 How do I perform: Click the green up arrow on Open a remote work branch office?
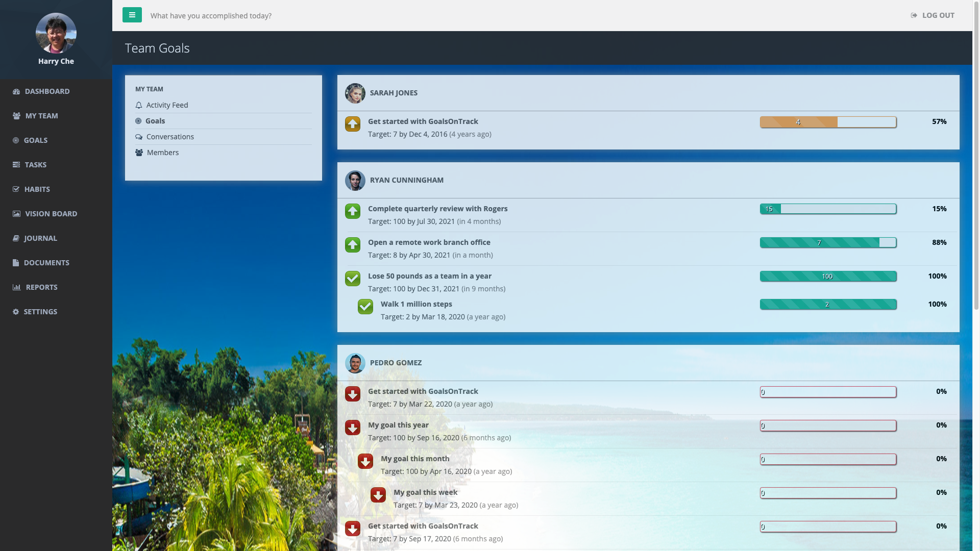click(352, 245)
